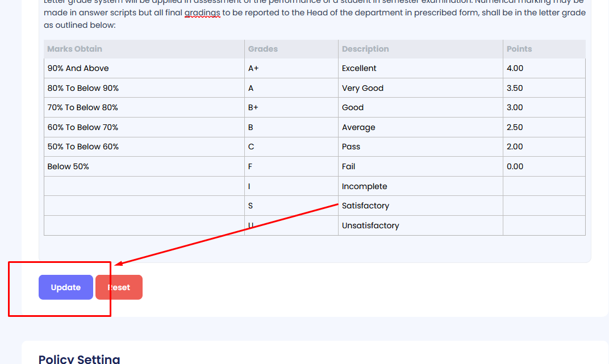
Task: Select the Points column header
Action: (519, 49)
